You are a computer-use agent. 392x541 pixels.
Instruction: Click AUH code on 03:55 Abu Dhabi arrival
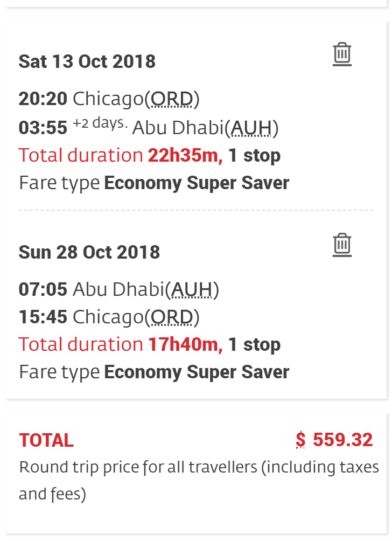[251, 128]
